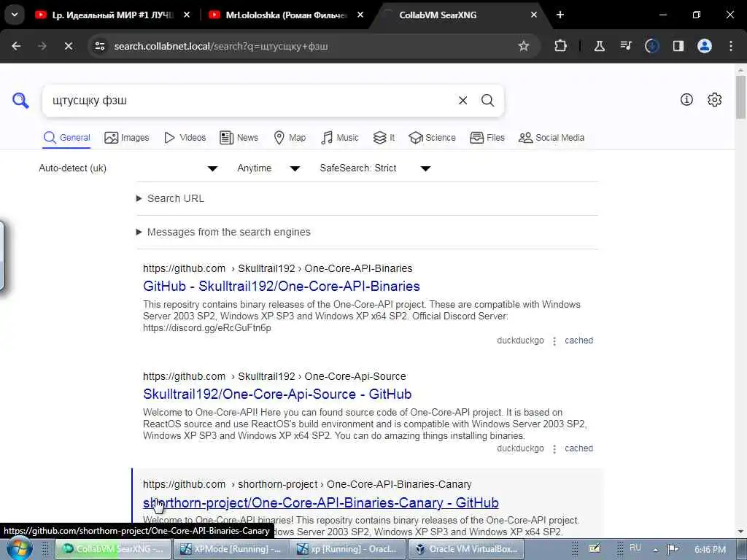
Task: Open the Anytime time range dropdown
Action: [x=268, y=168]
